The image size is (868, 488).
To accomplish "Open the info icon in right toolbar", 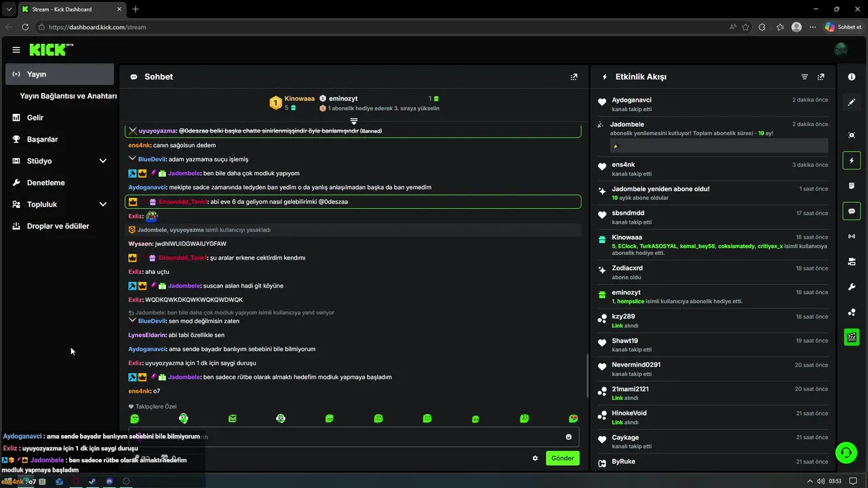I will pyautogui.click(x=852, y=77).
